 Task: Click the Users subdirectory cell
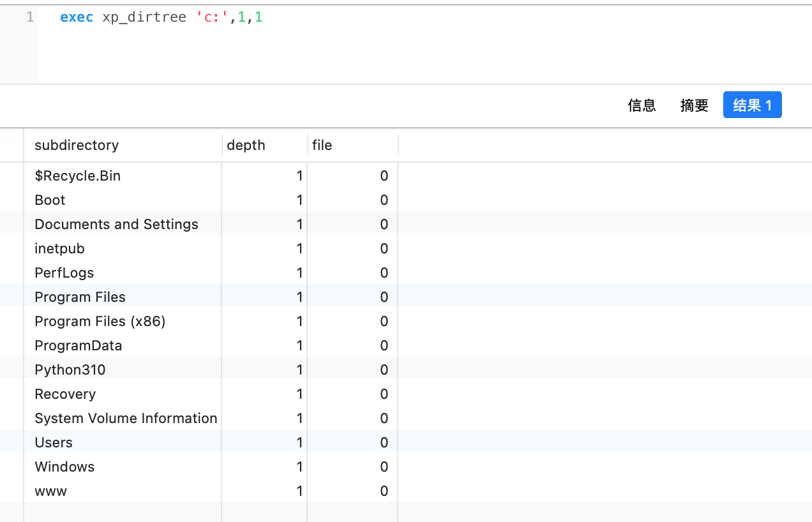pos(54,443)
